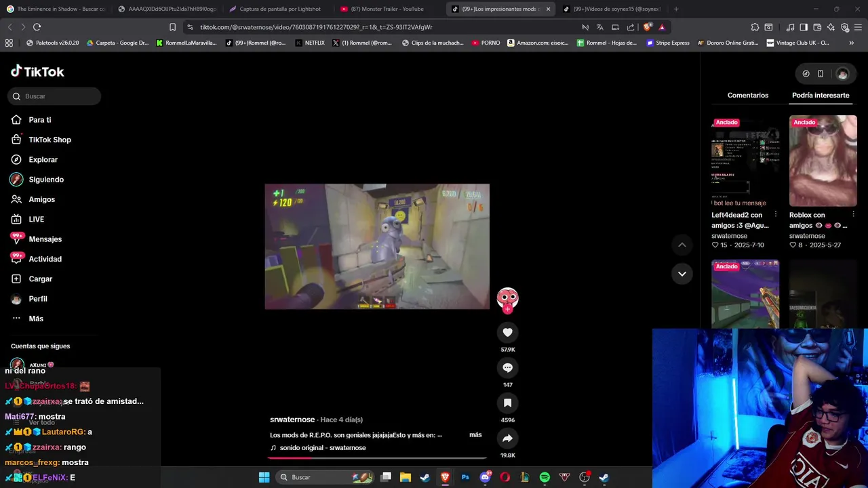
Task: Open a new browser tab
Action: 676,9
